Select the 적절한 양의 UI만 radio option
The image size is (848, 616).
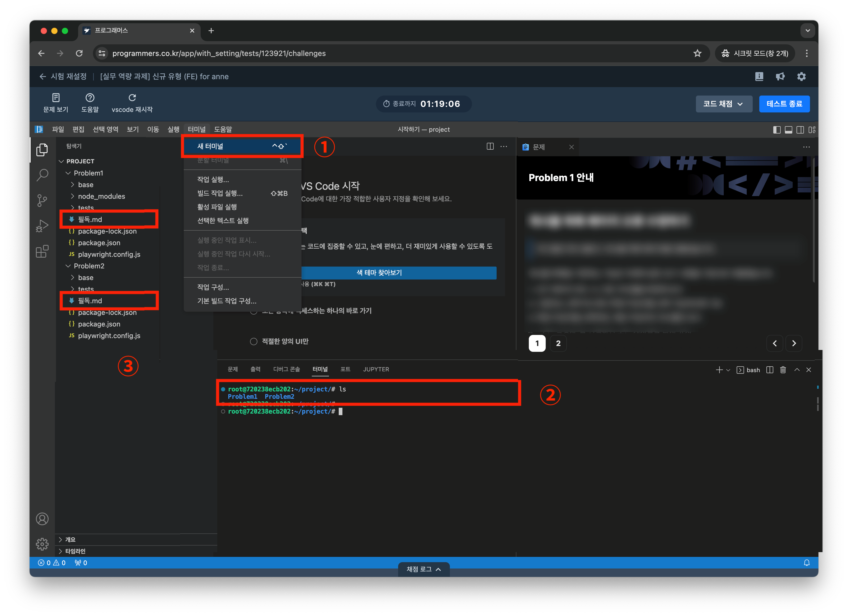(254, 341)
